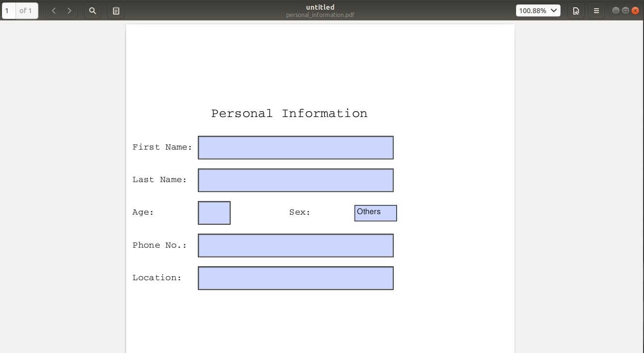Click the 'Last Name:' label
644x353 pixels.
pos(160,180)
